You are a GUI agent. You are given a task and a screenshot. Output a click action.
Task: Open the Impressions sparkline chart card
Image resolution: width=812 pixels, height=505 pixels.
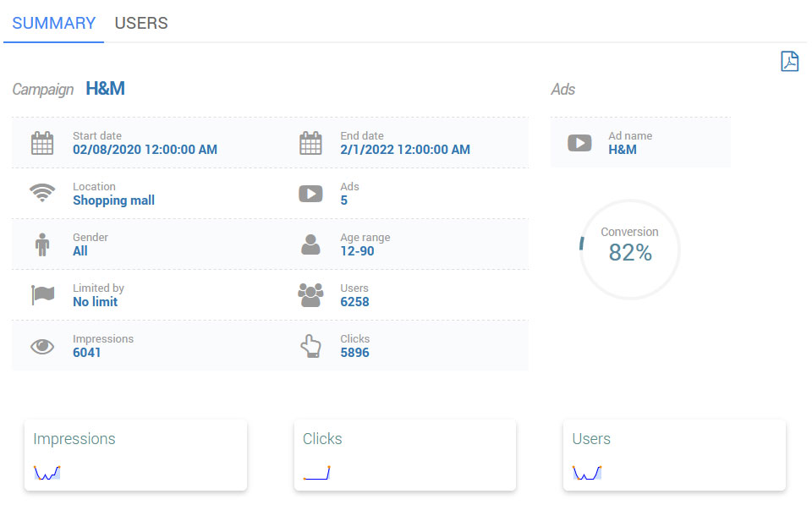[135, 455]
